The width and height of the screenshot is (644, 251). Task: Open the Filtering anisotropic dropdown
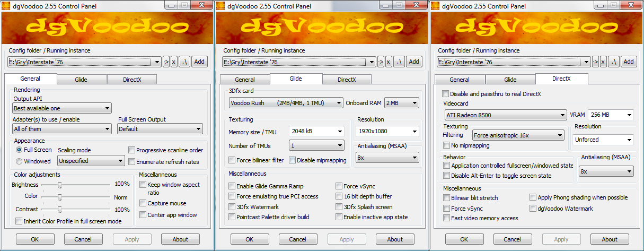[518, 135]
